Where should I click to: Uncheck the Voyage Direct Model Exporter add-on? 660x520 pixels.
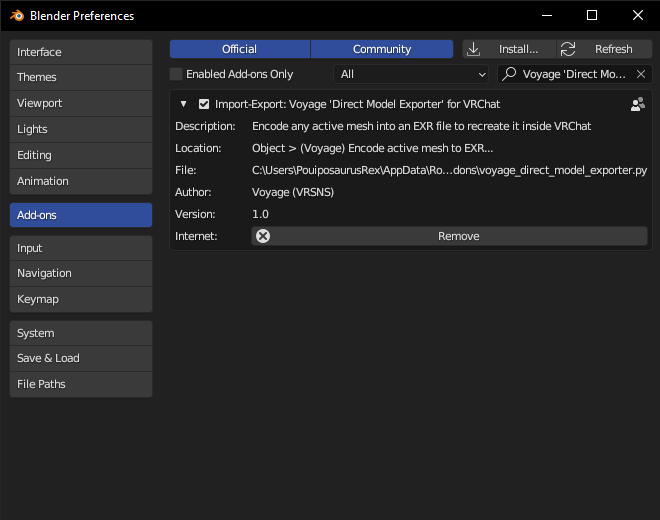pyautogui.click(x=204, y=104)
